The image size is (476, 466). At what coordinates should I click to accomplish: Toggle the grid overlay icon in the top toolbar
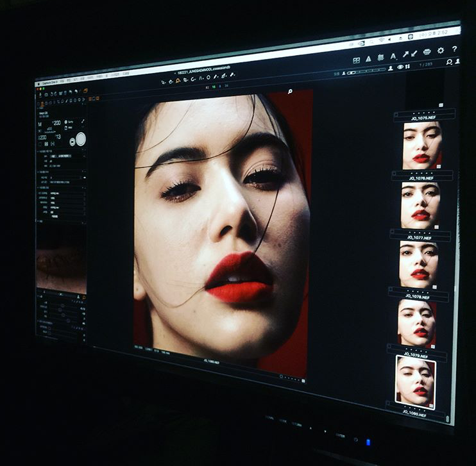[x=380, y=58]
